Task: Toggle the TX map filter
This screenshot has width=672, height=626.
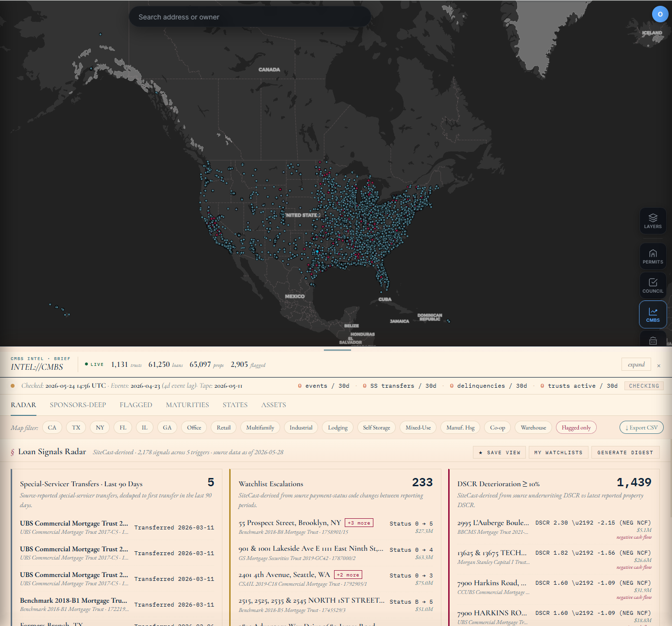Action: point(76,428)
